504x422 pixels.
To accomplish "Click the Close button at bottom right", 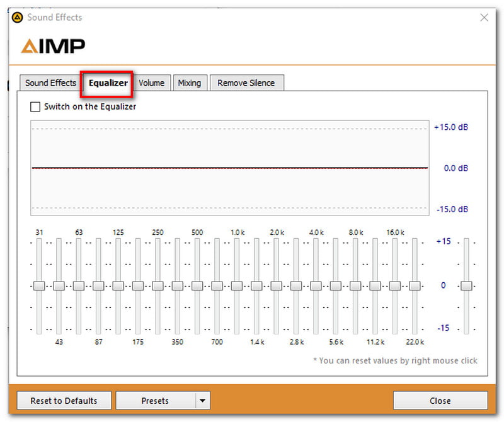I will pos(440,401).
